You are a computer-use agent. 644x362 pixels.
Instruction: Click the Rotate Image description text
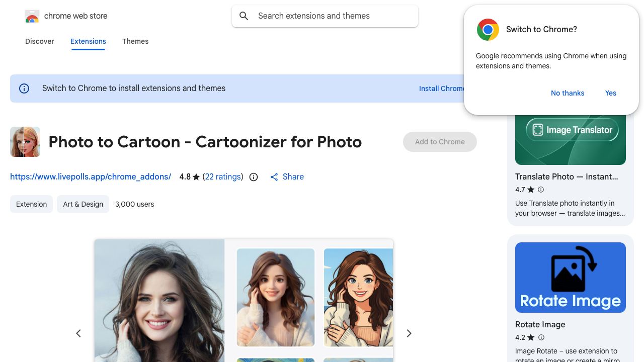[x=568, y=354]
